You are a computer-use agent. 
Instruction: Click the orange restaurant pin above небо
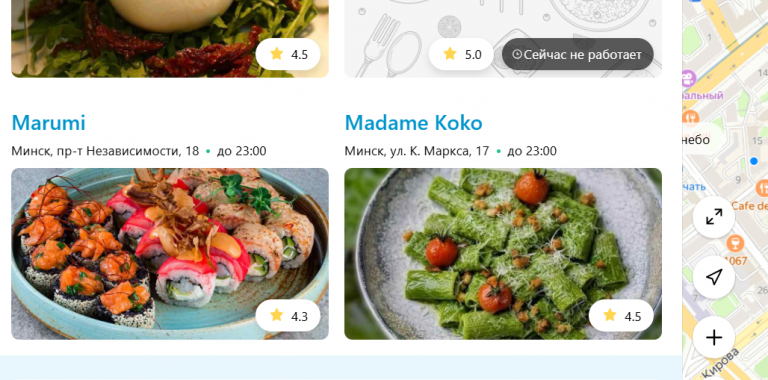691,117
